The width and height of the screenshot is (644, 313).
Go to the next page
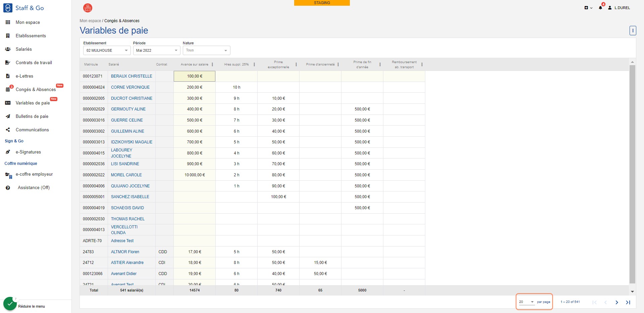pos(616,302)
